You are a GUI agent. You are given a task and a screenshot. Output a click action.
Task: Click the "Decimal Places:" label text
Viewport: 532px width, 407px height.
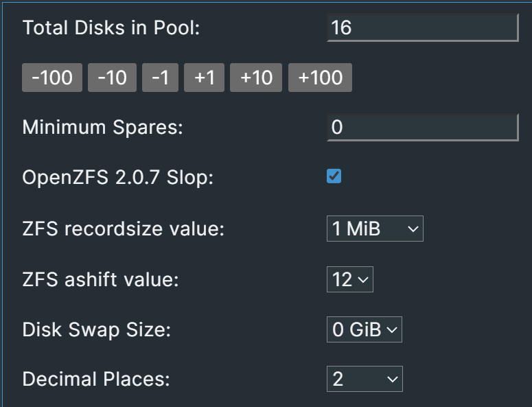pos(96,380)
